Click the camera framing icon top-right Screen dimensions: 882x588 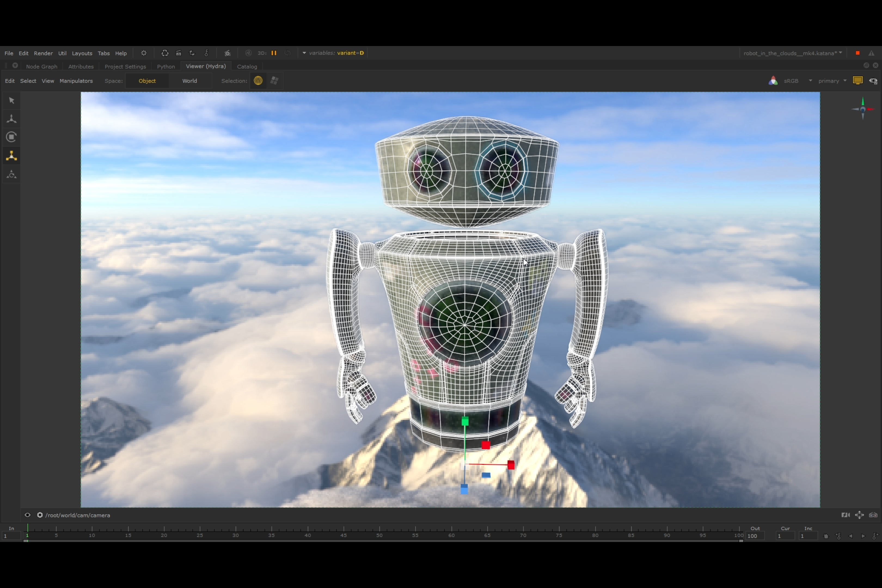(x=858, y=80)
